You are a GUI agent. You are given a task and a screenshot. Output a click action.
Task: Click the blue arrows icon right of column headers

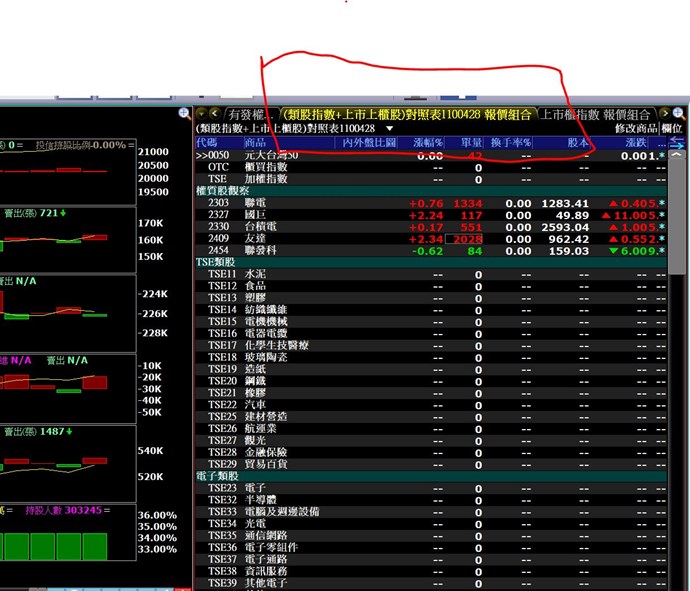click(677, 143)
